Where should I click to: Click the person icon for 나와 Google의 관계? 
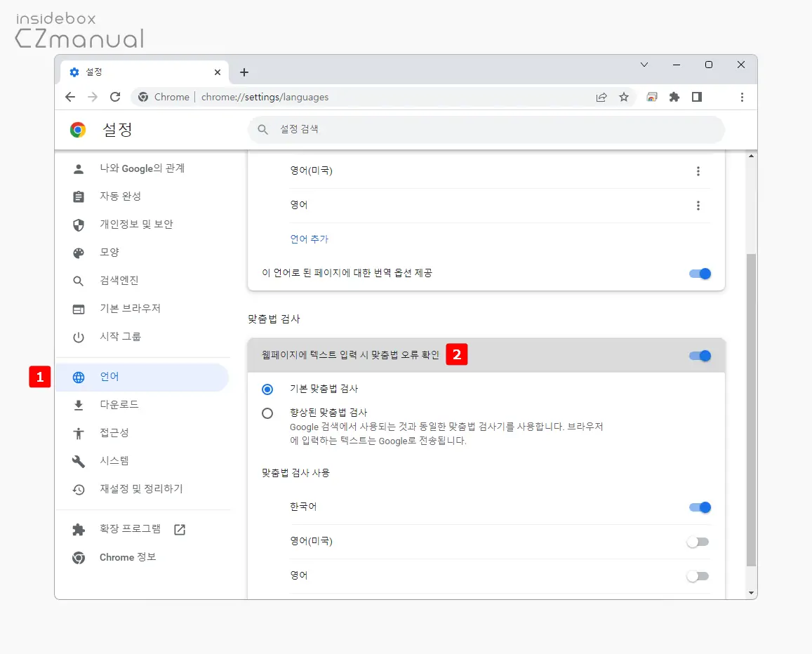78,169
